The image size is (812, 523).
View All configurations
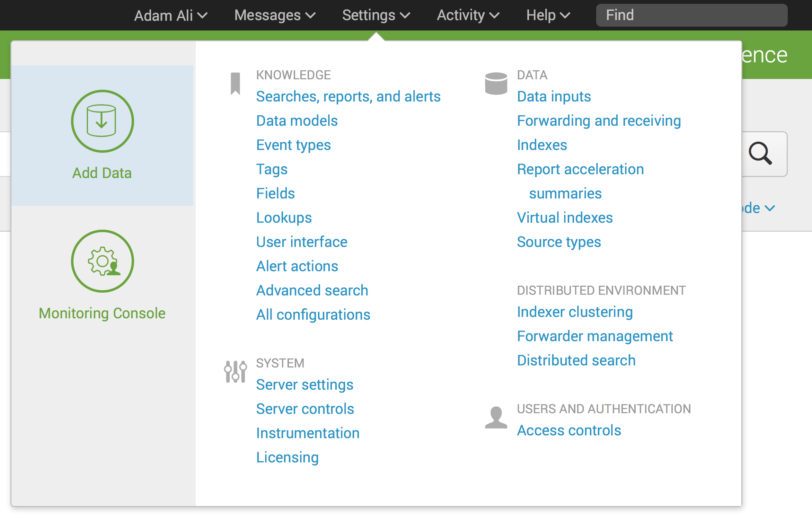(x=313, y=315)
